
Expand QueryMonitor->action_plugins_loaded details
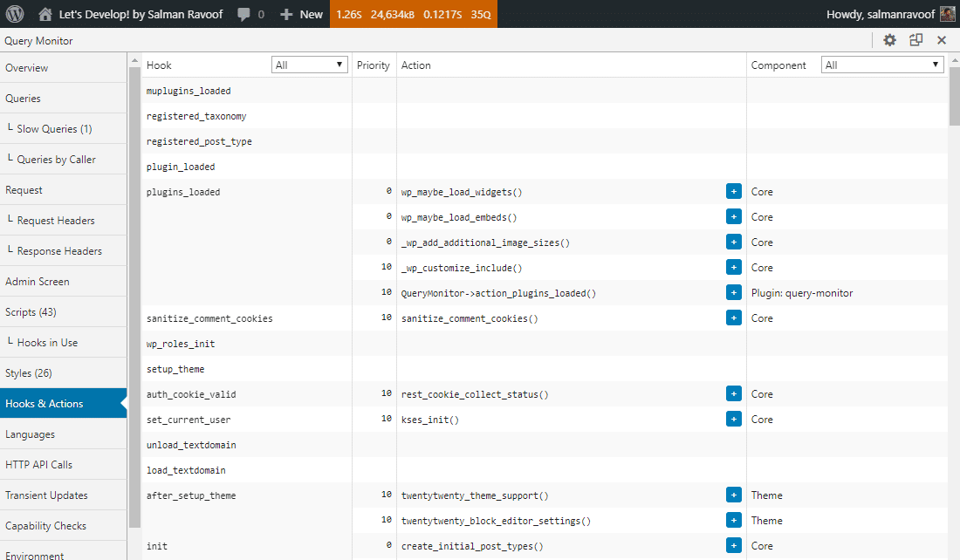[733, 292]
